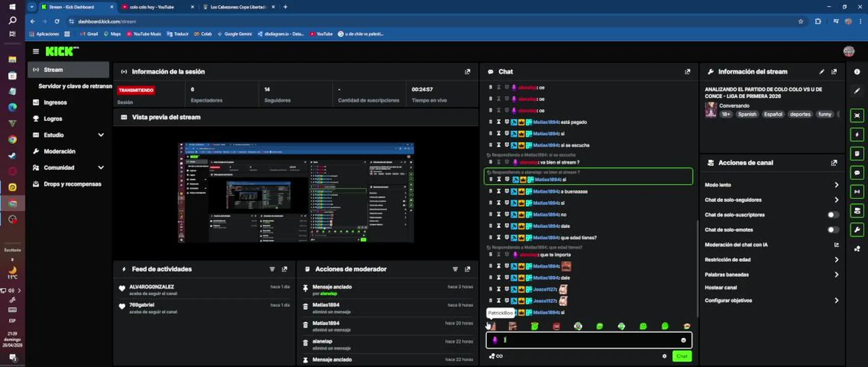Open Configurar objetivos settings

coord(771,300)
